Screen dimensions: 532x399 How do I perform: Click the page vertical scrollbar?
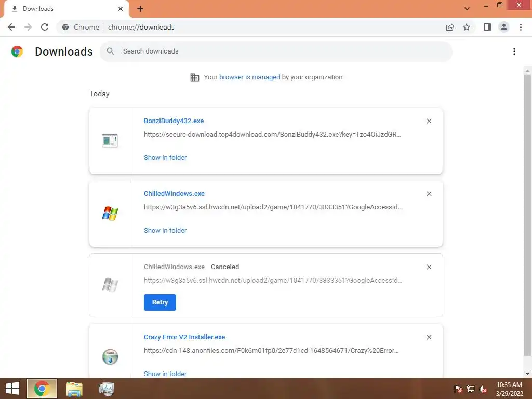[527, 215]
